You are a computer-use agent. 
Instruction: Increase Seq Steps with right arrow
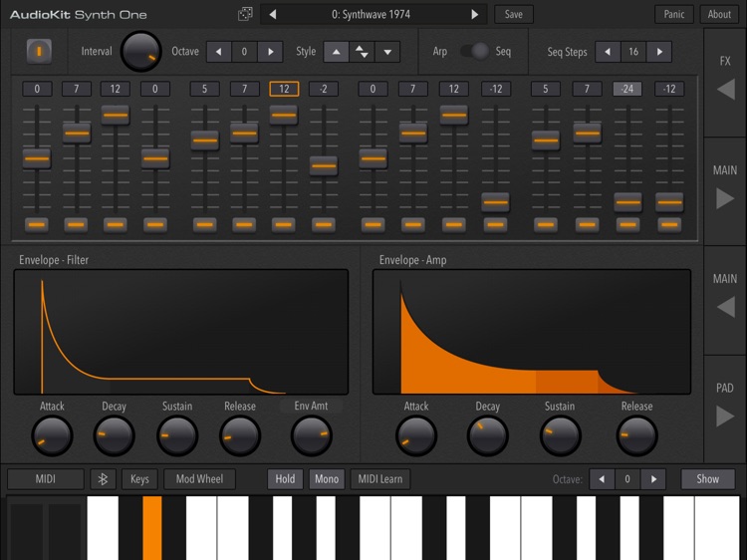(x=659, y=52)
